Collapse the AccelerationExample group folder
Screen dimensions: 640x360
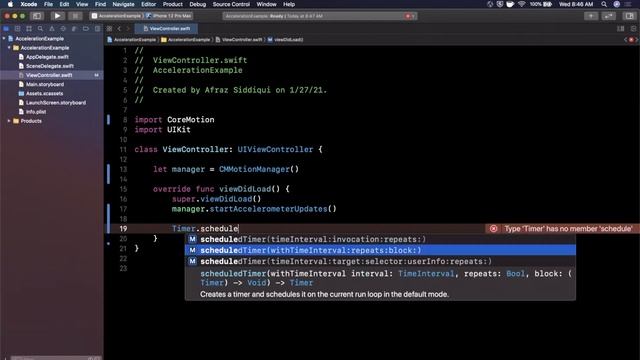[x=9, y=48]
